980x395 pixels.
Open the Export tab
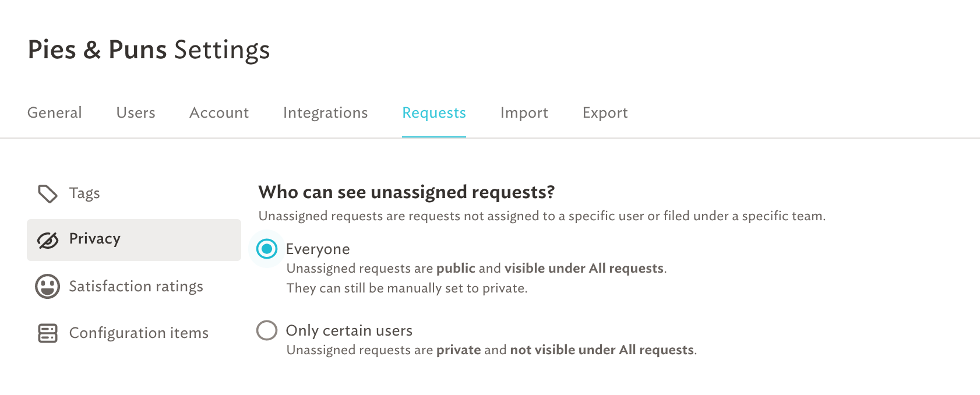[x=605, y=113]
